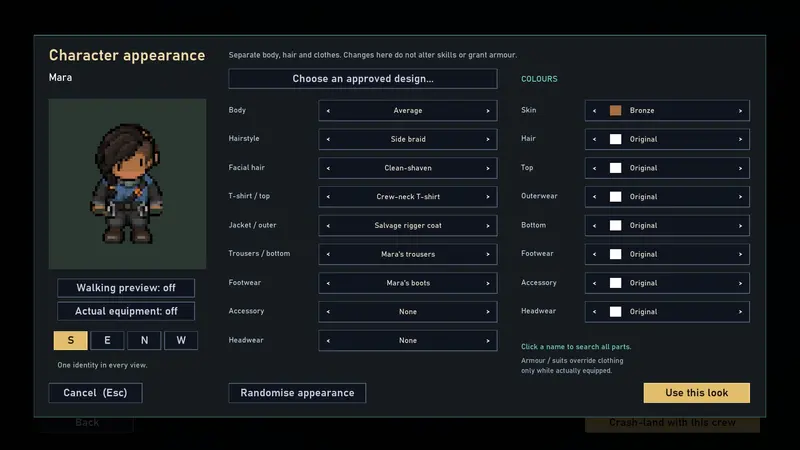Click previous arrow for Accessory colour
Screen dimensions: 800x450
click(x=594, y=283)
